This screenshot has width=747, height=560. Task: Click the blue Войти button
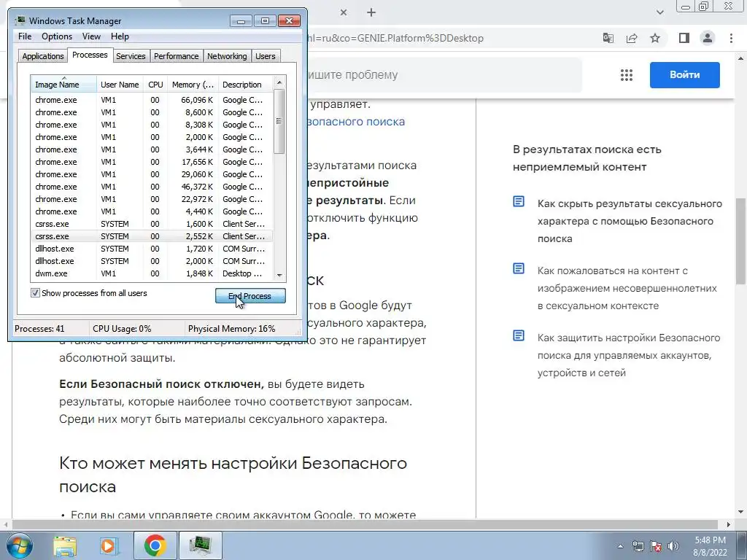point(684,75)
